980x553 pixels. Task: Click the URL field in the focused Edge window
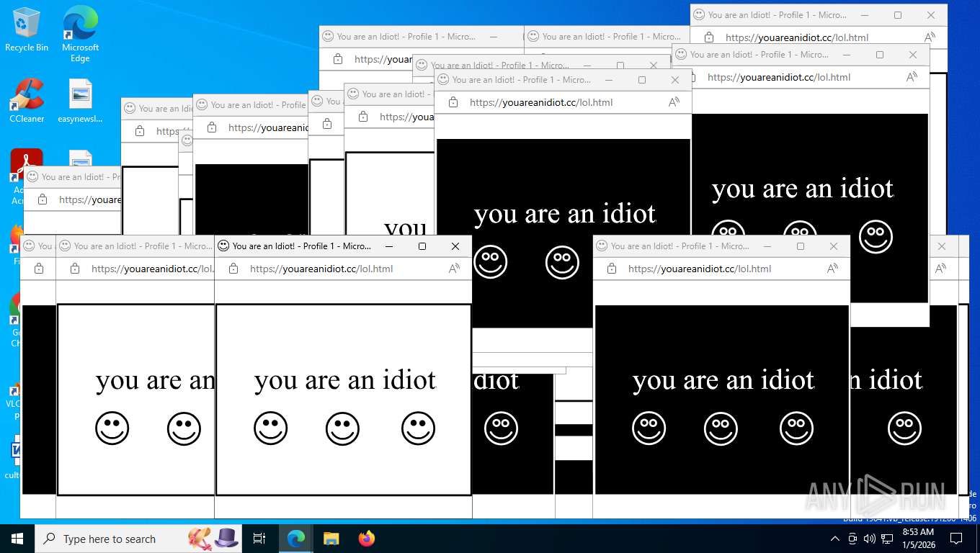coord(321,269)
